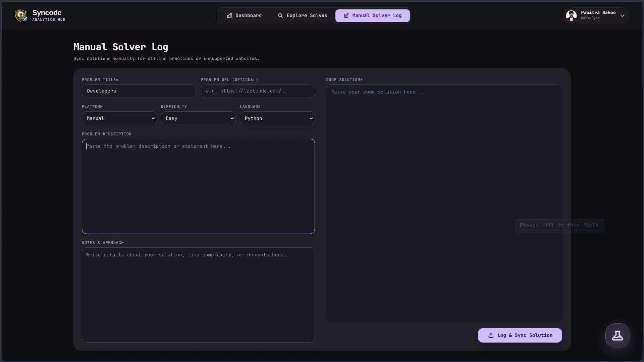Click the Syncode shield logo icon
Screen dimensions: 644x362
[21, 15]
